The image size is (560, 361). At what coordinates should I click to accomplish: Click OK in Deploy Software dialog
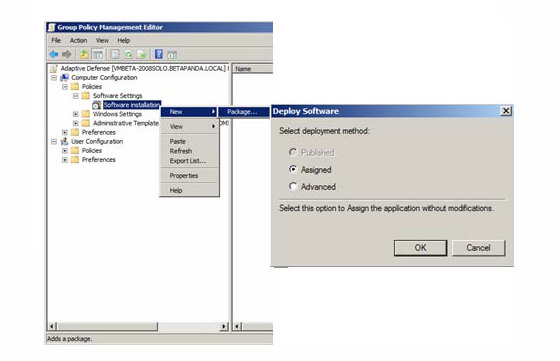(420, 248)
